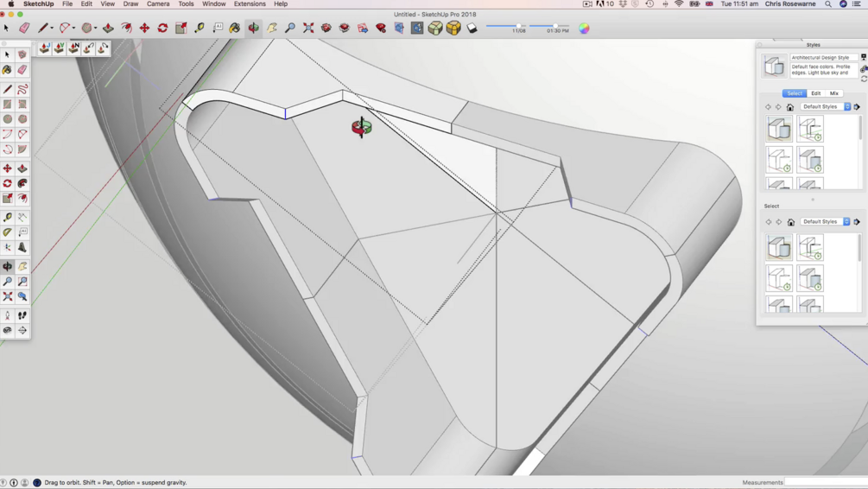Click the Measurements input field
Screen dimensions: 868x489
pos(826,482)
